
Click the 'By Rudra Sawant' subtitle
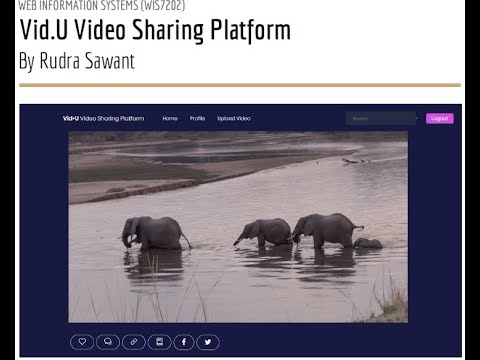[77, 61]
